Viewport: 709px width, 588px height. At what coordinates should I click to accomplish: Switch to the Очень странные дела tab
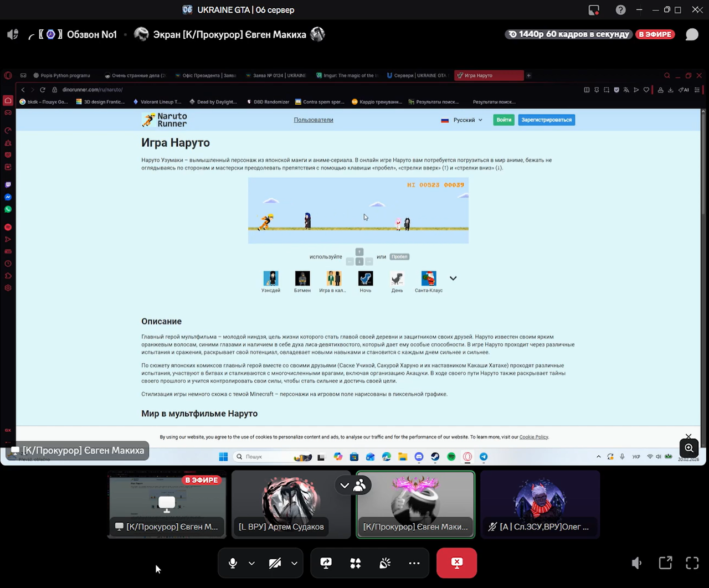tap(136, 75)
